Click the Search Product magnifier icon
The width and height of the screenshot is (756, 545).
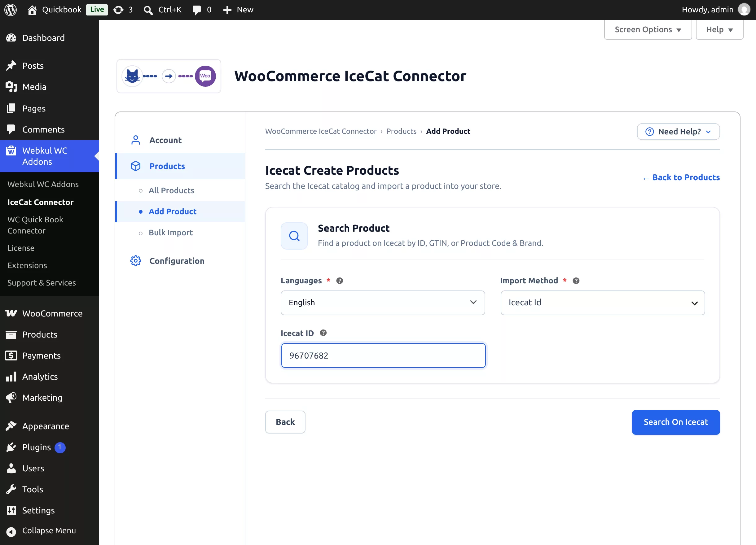294,236
